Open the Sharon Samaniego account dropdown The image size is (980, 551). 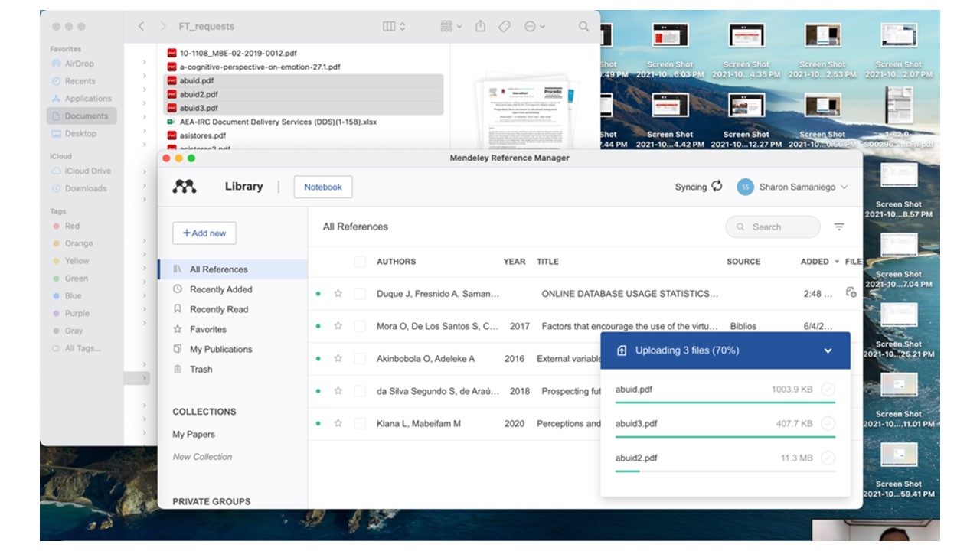844,187
